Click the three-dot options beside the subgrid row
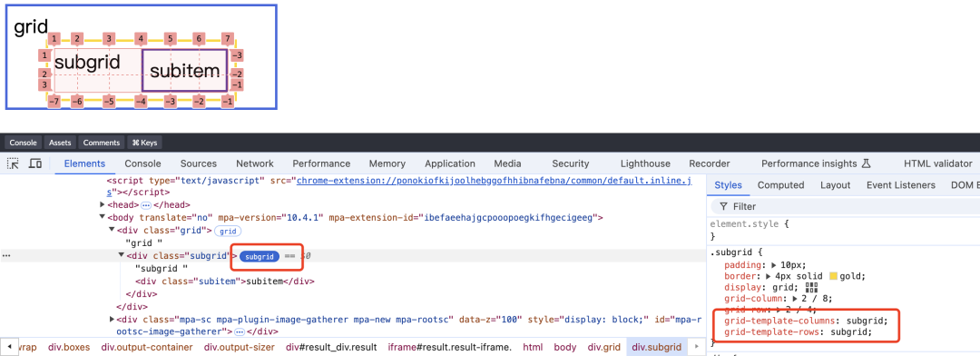Screen dimensions: 980x356 coord(5,256)
